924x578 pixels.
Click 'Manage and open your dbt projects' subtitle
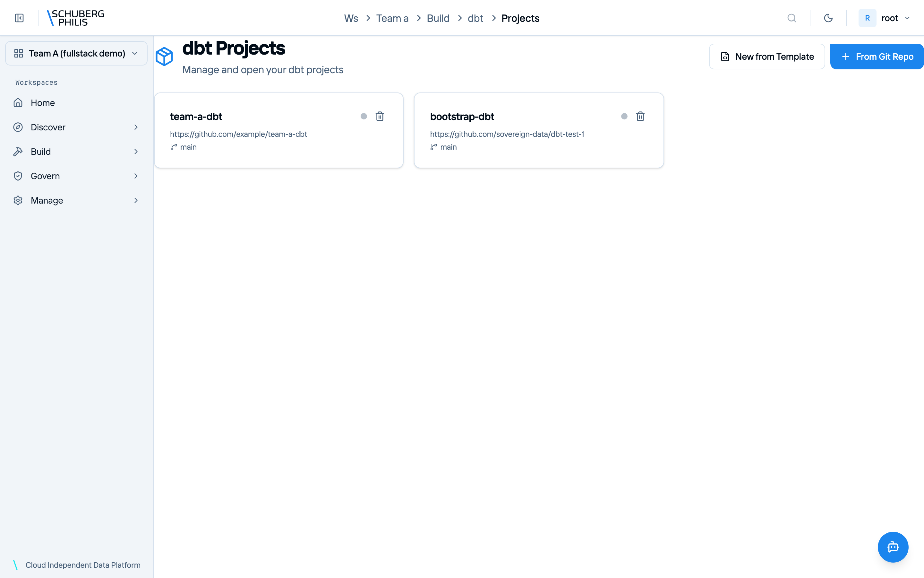click(263, 70)
